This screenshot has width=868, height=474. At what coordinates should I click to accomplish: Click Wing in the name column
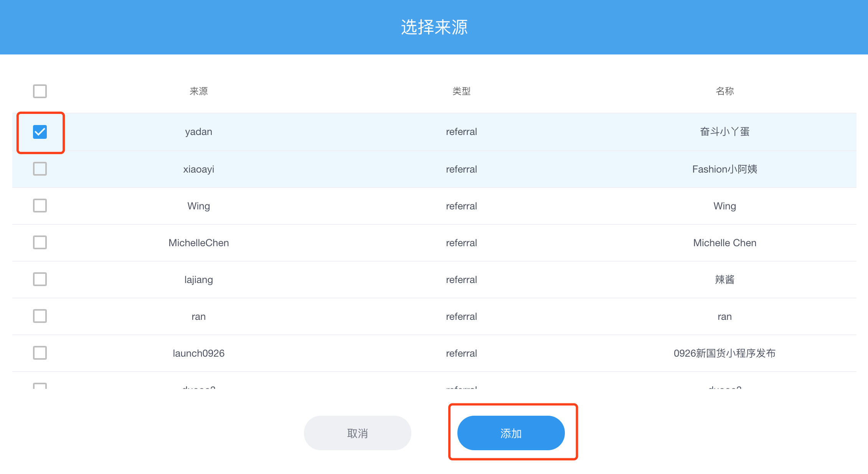pos(725,206)
